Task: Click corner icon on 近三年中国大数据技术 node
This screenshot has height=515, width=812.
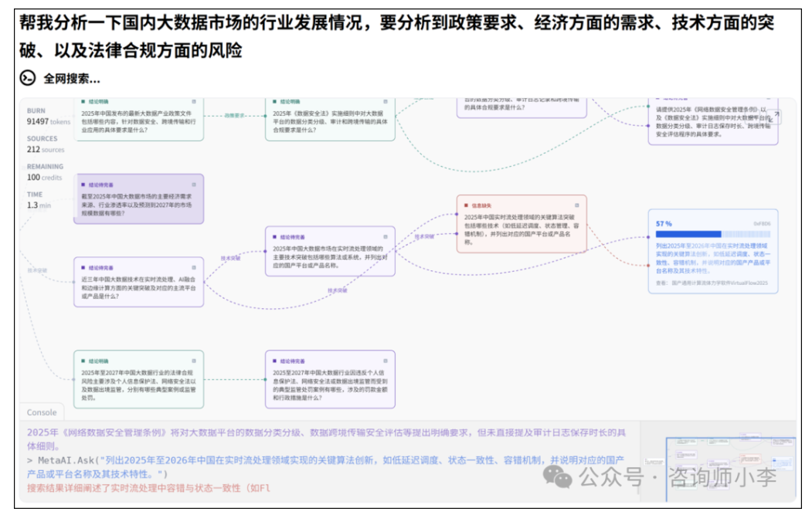Action: tap(194, 267)
